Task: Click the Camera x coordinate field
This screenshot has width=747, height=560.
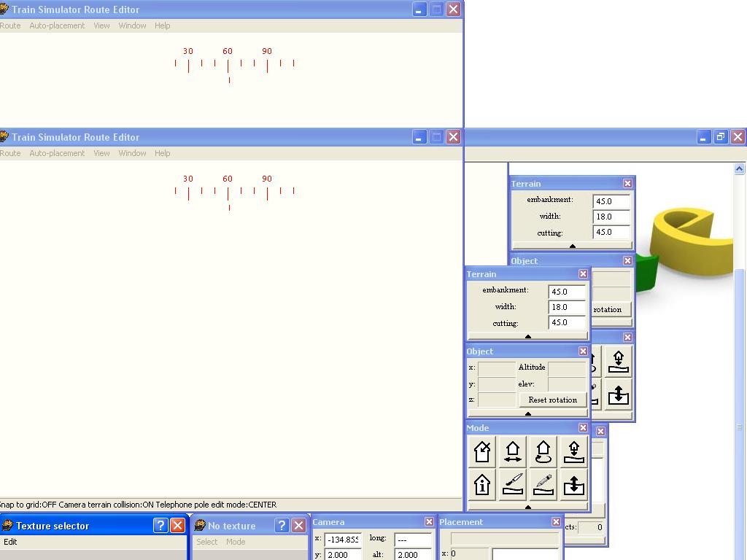Action: point(343,540)
